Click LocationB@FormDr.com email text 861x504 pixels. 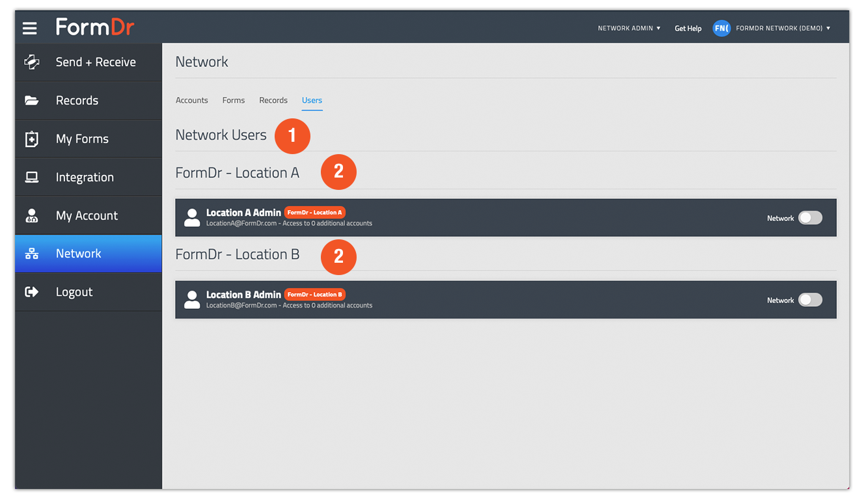(x=241, y=305)
